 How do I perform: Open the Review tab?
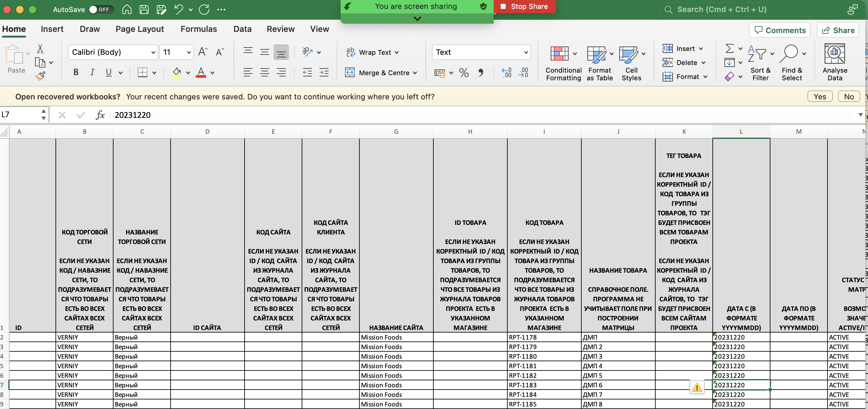(280, 29)
